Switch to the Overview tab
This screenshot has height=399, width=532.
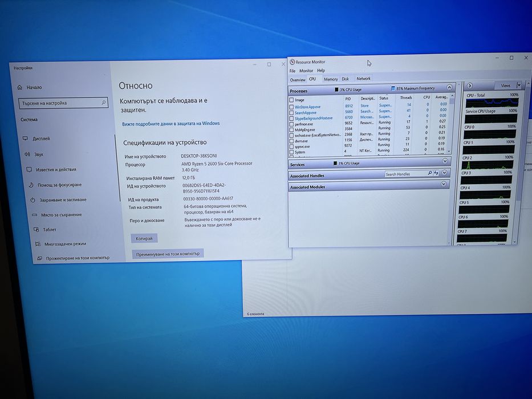(x=298, y=80)
